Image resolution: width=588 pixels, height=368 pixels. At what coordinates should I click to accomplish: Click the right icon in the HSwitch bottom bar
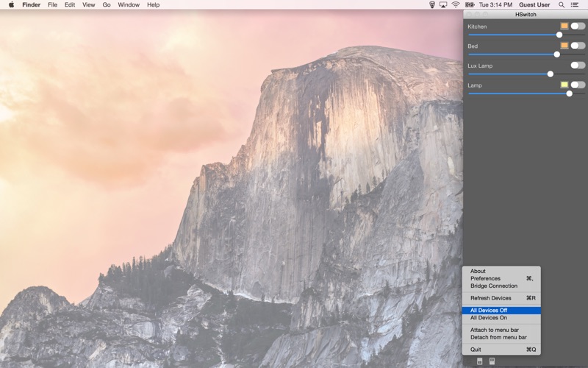(x=492, y=361)
